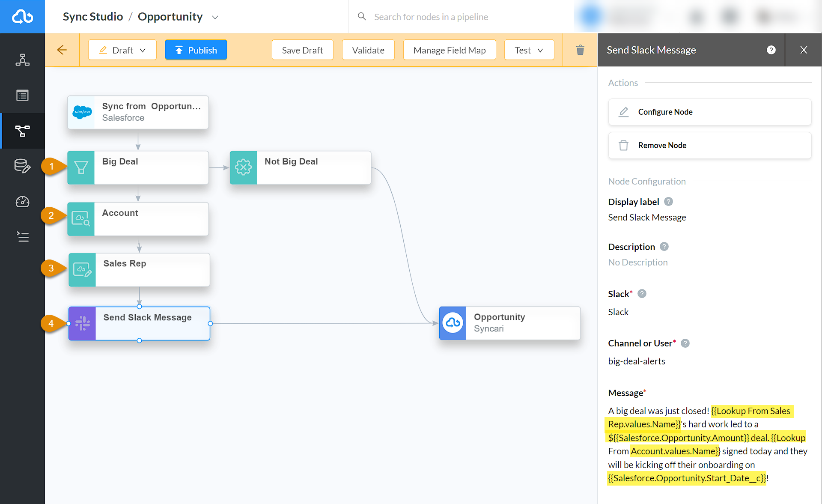The image size is (822, 504).
Task: Click the Account lookup node icon
Action: click(81, 219)
